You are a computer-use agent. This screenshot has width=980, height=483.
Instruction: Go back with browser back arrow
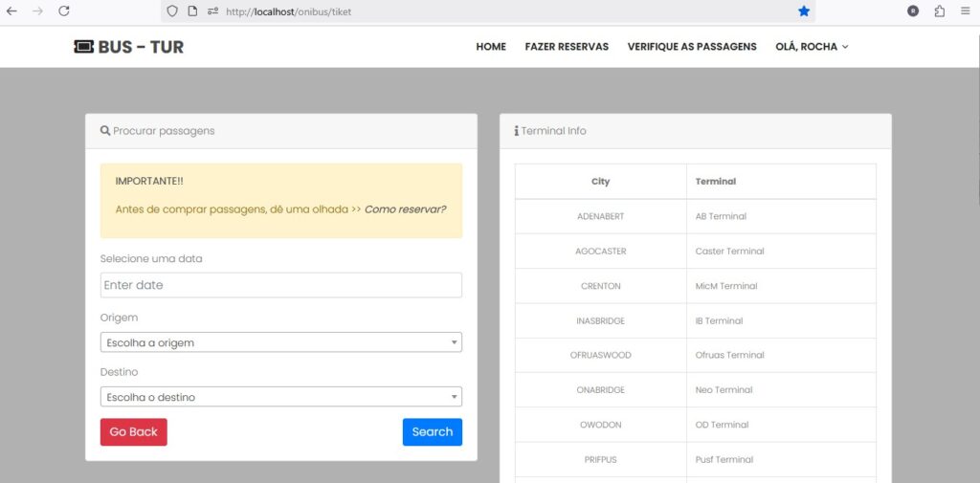[x=11, y=11]
